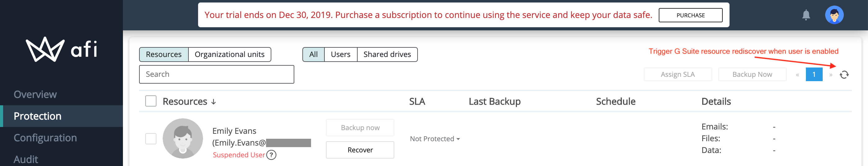
Task: Click the afi crown logo
Action: click(x=45, y=49)
